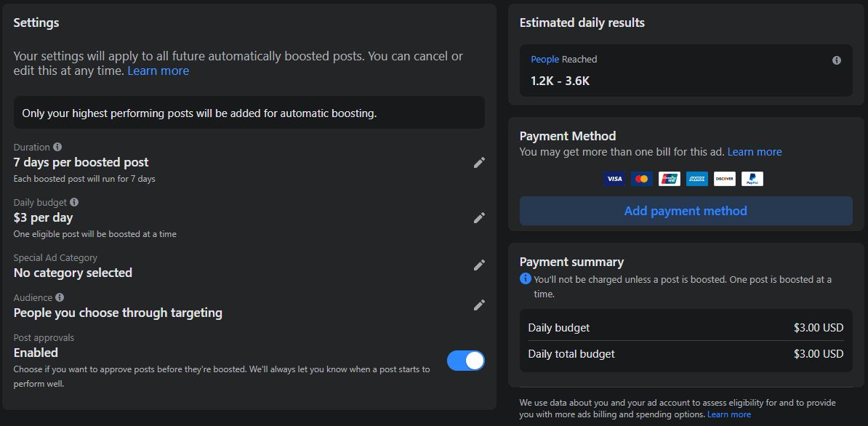The height and width of the screenshot is (426, 868).
Task: Edit the Daily budget setting
Action: (479, 217)
